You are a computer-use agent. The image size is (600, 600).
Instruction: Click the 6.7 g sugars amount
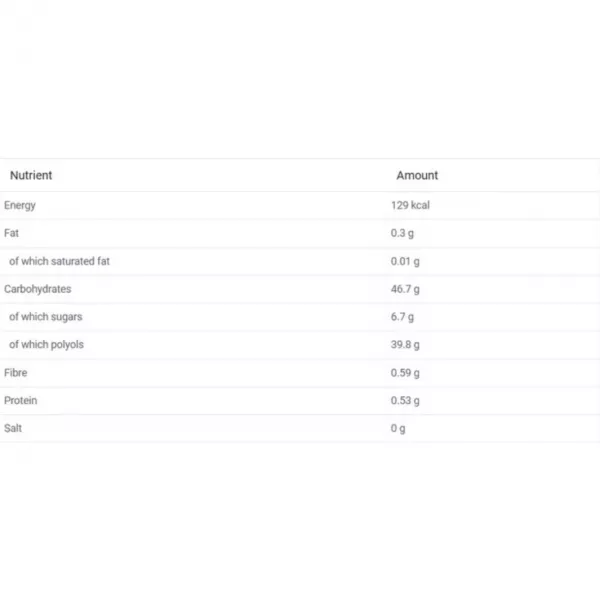point(402,317)
